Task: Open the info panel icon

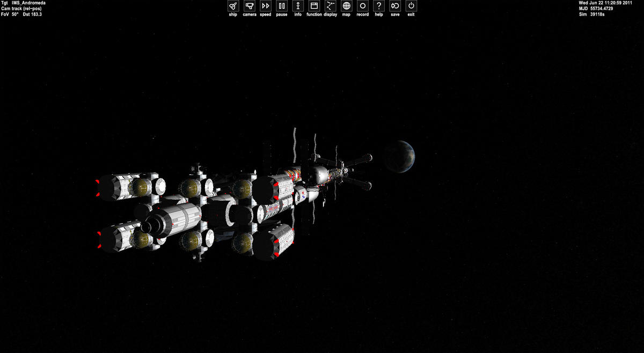Action: click(298, 6)
